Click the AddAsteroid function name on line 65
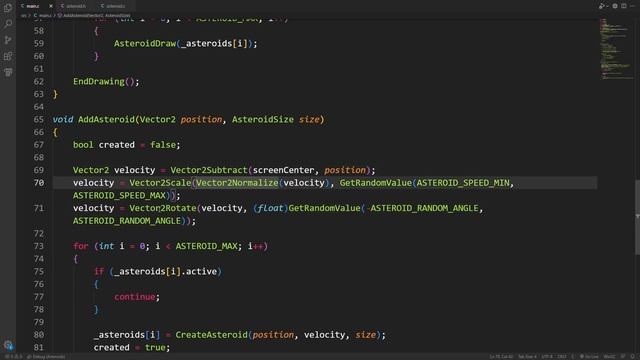Screen dimensions: 640x360 [106, 120]
